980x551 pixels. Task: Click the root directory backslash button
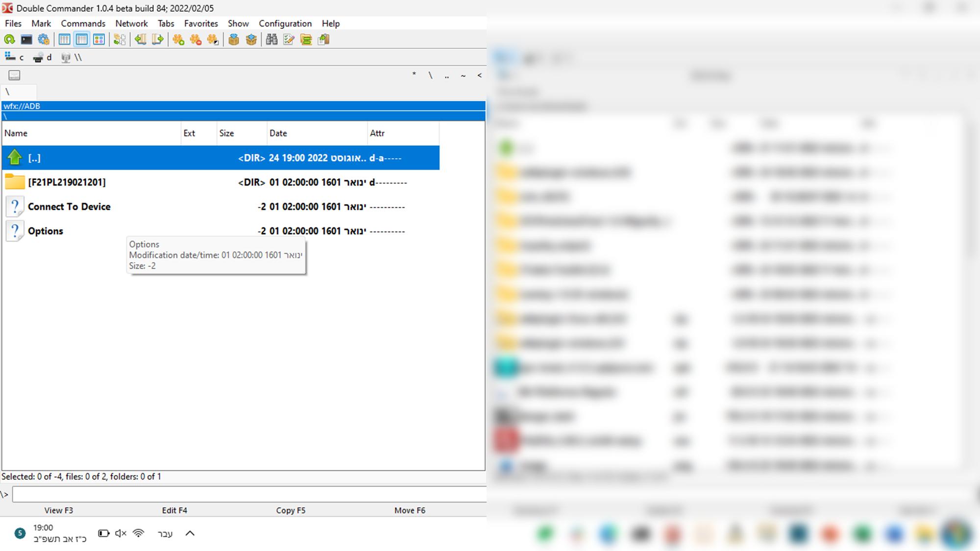click(430, 75)
